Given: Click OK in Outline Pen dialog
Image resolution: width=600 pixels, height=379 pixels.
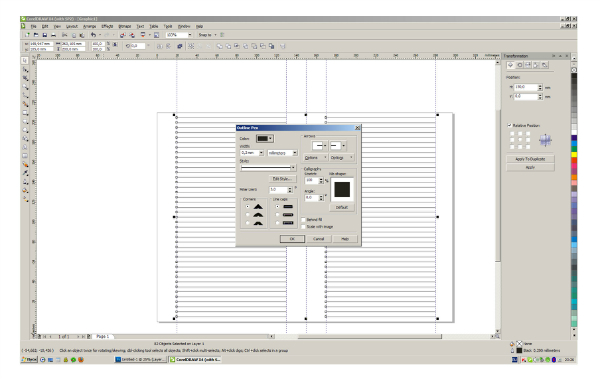Looking at the screenshot, I should (292, 239).
